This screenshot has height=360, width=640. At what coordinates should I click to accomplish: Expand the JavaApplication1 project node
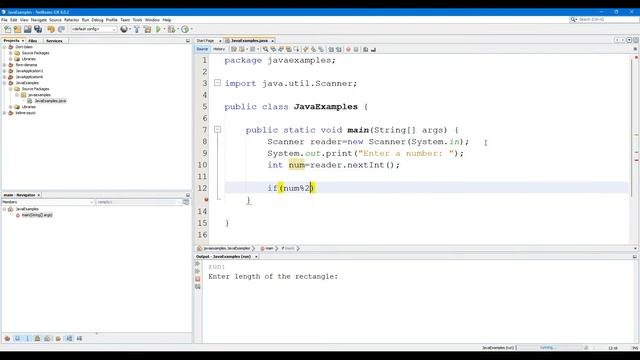click(5, 71)
